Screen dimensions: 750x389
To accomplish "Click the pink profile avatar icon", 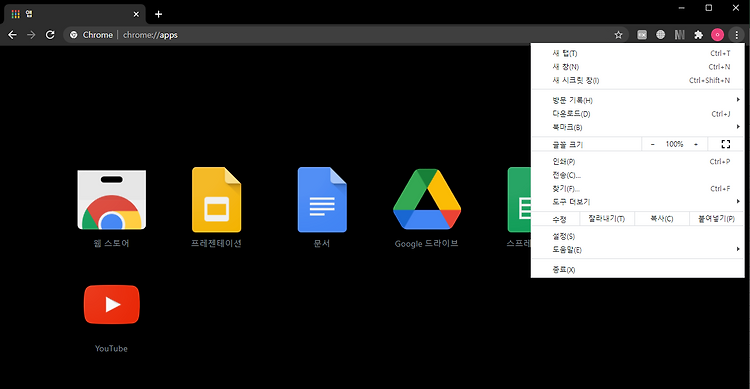I will (x=717, y=34).
